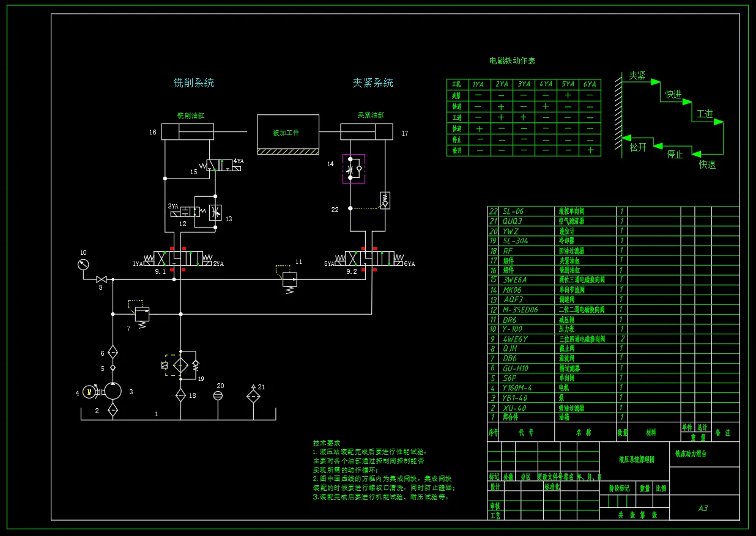Select the relief valve symbol numbered 7
The image size is (756, 536).
[x=141, y=314]
